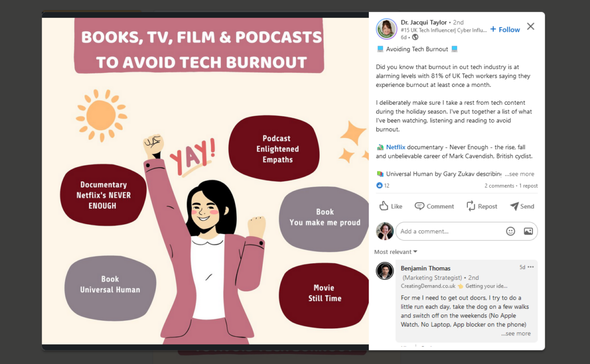Open Dr. Jacqui Taylor's profile
This screenshot has height=364, width=590.
click(425, 22)
